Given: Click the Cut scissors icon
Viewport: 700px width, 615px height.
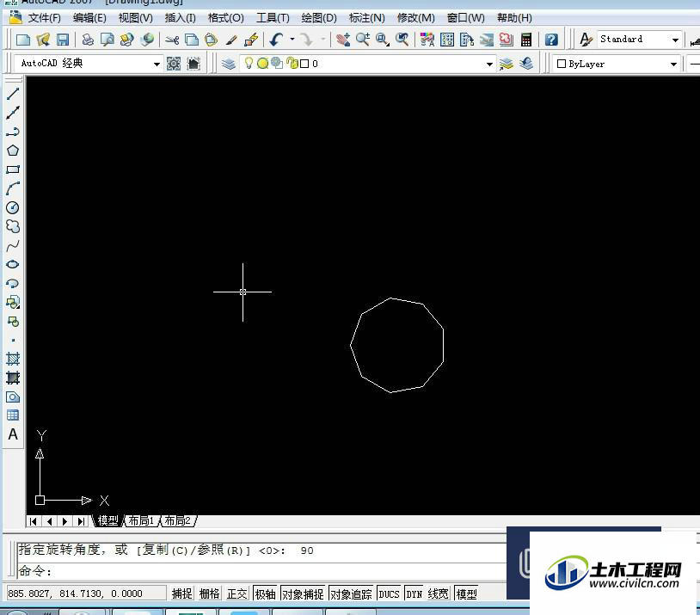Looking at the screenshot, I should (172, 40).
